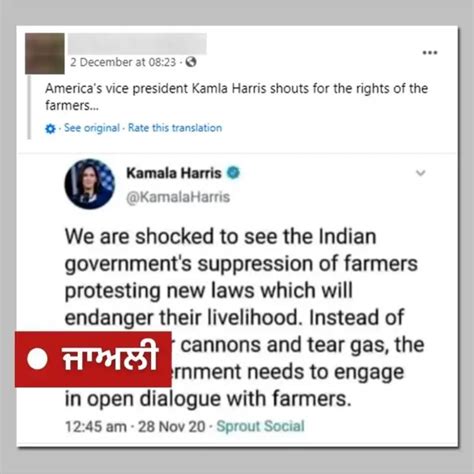Open translation settings gear icon

click(50, 128)
